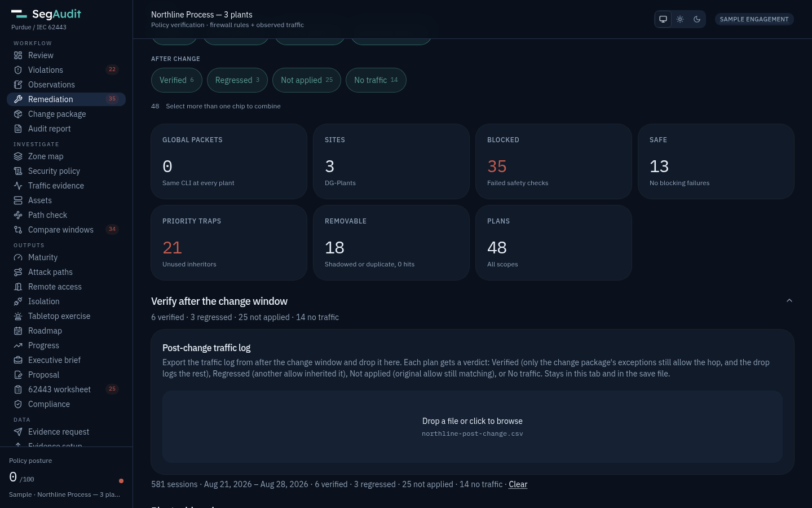Click the drop zone to browse a file

pyautogui.click(x=473, y=427)
